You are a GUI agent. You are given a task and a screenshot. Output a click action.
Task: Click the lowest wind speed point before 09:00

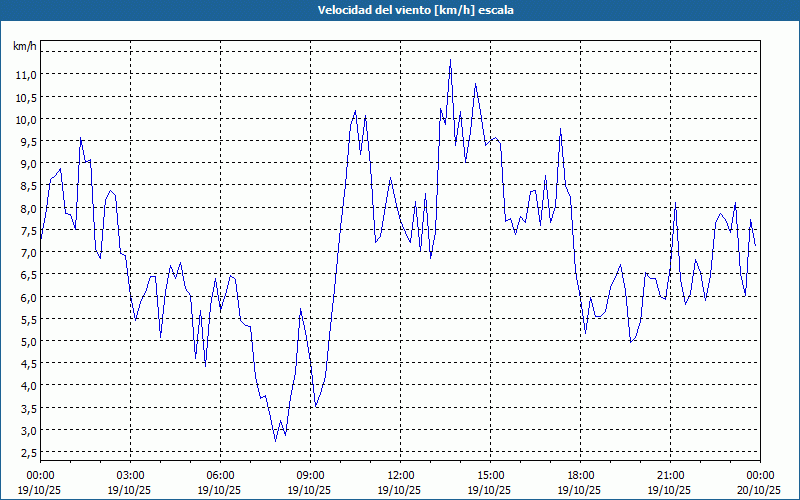(276, 440)
